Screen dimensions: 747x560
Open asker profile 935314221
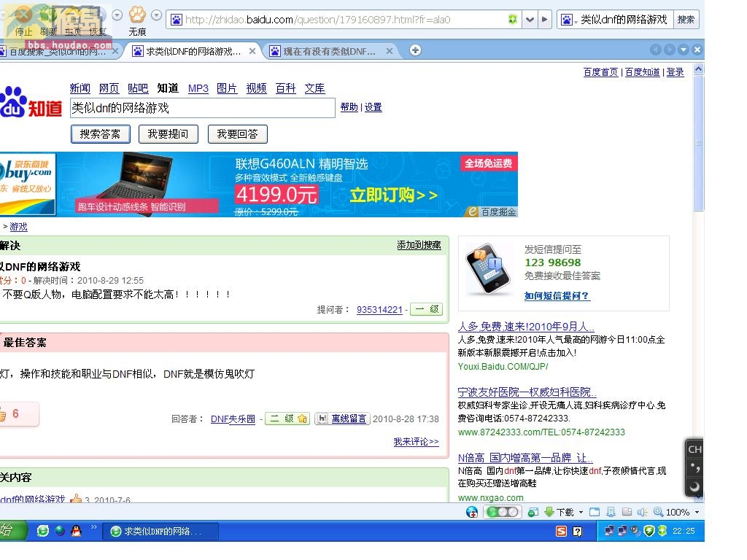click(379, 309)
